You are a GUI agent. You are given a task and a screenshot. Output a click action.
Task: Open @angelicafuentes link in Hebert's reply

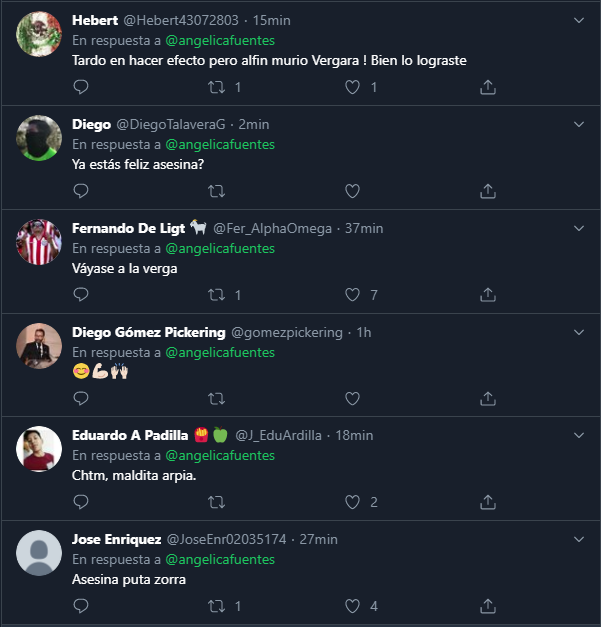click(219, 41)
